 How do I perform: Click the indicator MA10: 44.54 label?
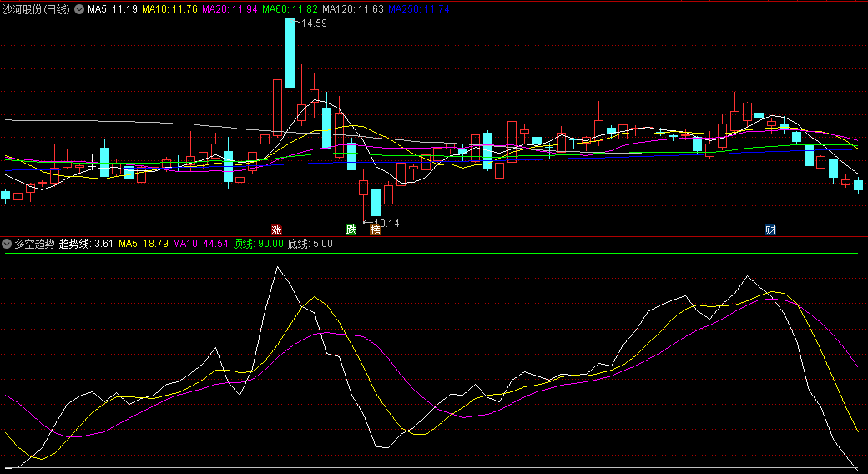[x=200, y=244]
